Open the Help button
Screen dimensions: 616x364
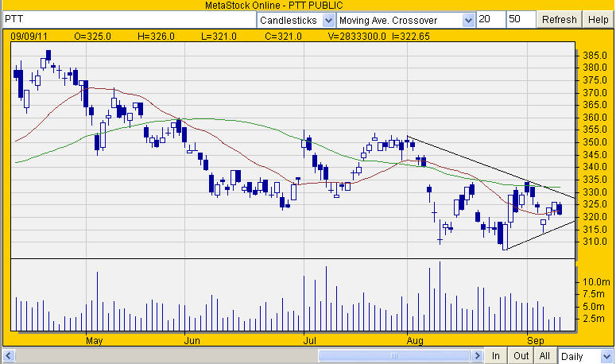[x=598, y=20]
